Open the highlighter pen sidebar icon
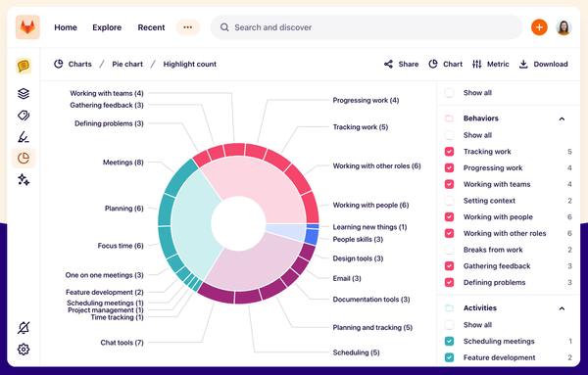This screenshot has width=588, height=375. click(x=24, y=137)
